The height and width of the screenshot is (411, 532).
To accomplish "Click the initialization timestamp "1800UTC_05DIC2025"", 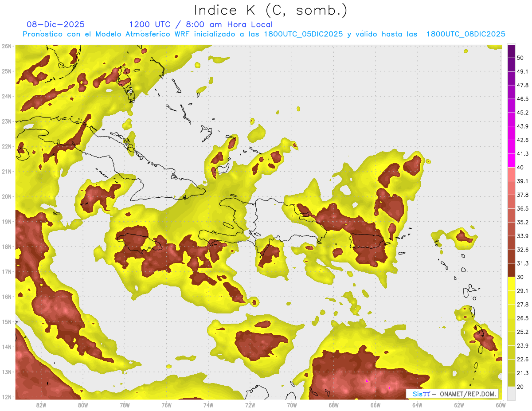I will pyautogui.click(x=304, y=34).
